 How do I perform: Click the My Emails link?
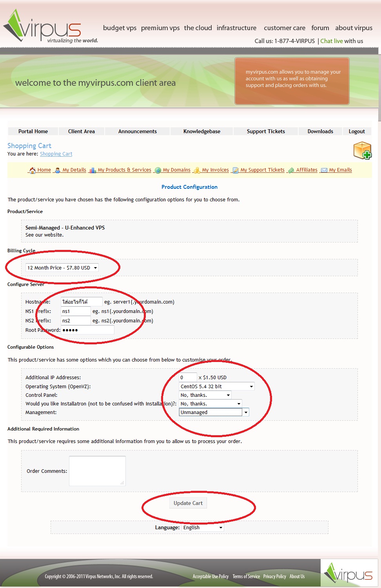tap(341, 170)
